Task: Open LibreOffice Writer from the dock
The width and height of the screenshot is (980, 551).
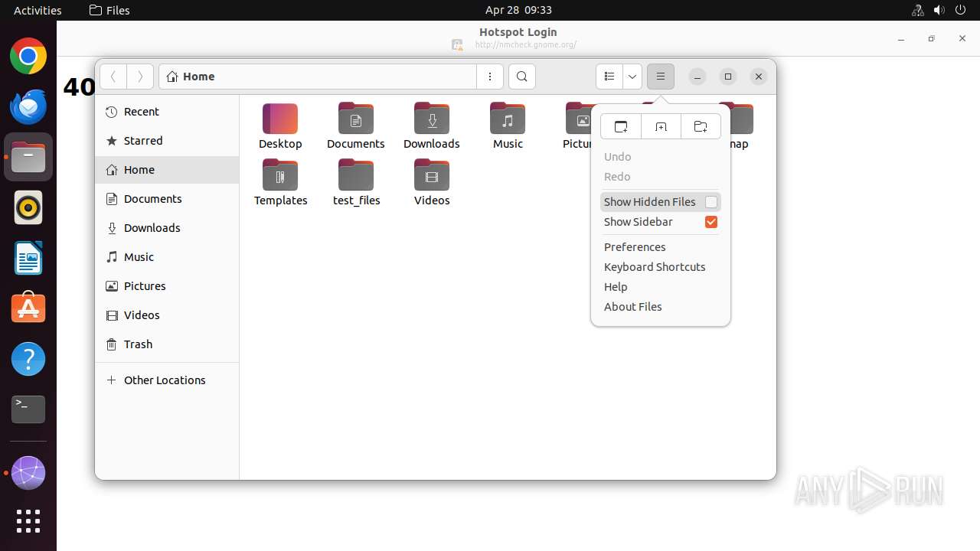Action: [x=28, y=258]
